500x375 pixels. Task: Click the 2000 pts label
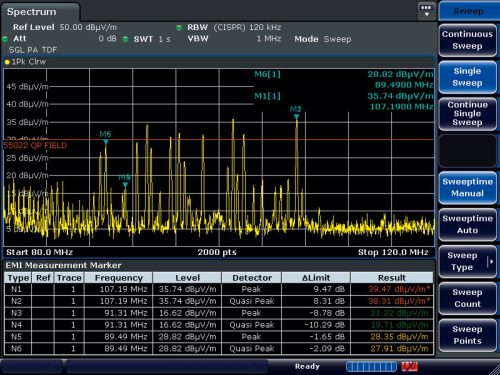point(217,252)
